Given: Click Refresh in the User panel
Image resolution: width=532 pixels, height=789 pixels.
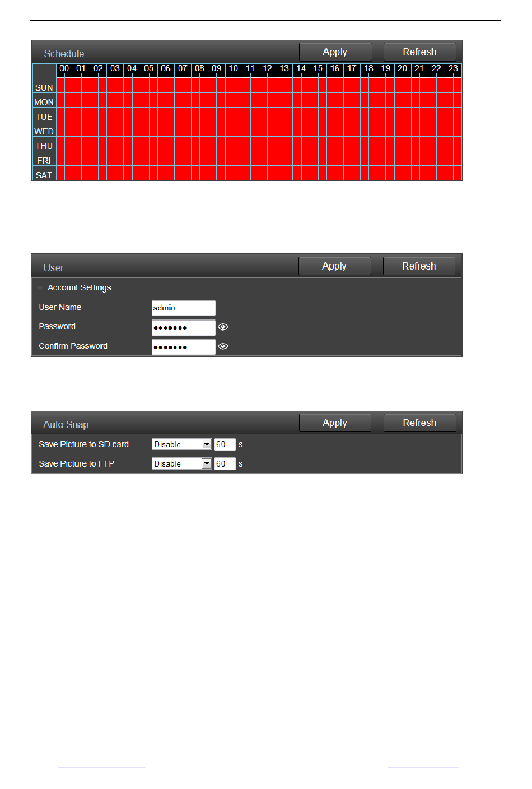Looking at the screenshot, I should click(x=419, y=266).
